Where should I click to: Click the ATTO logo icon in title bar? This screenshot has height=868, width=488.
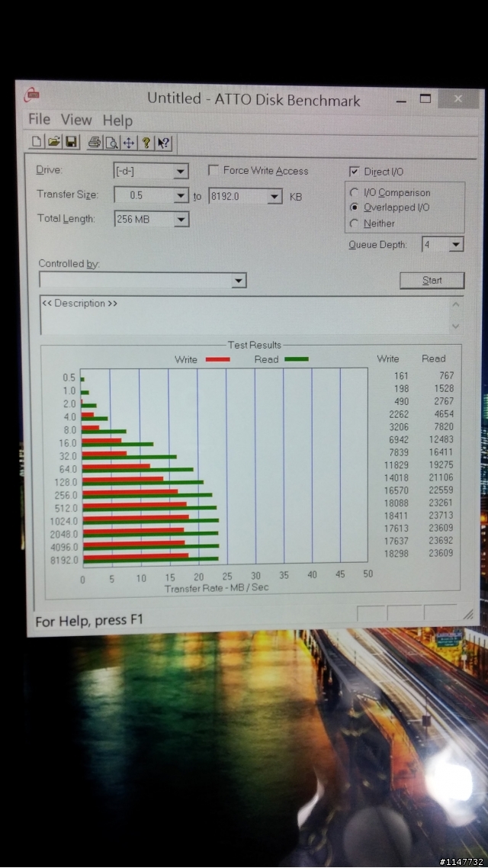[31, 94]
